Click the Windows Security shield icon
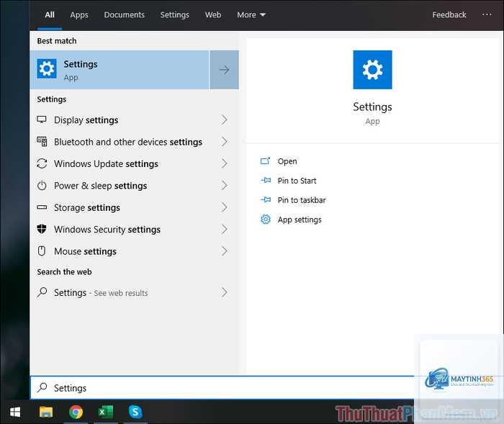 coord(42,229)
